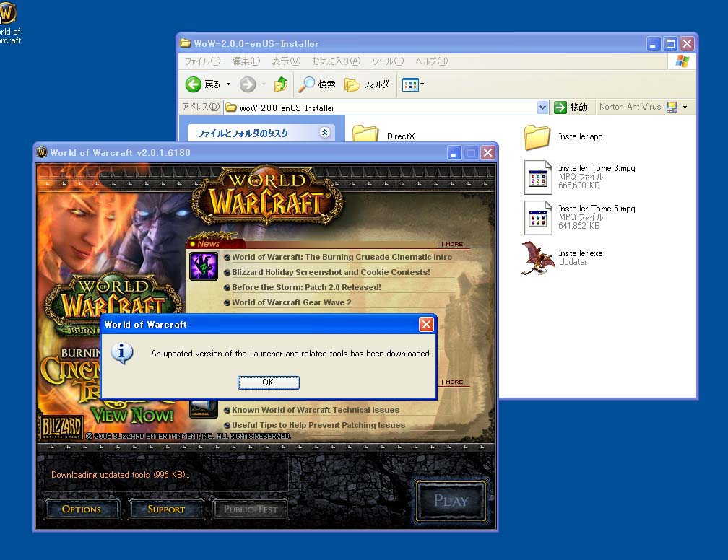Click the 665,600 KB file size text

[x=579, y=185]
